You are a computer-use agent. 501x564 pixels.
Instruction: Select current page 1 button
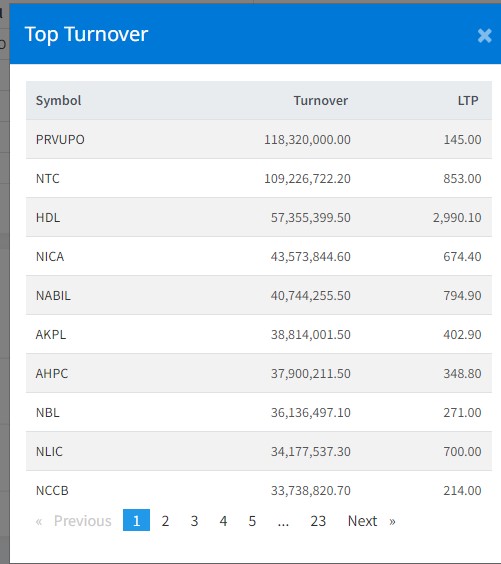click(136, 520)
